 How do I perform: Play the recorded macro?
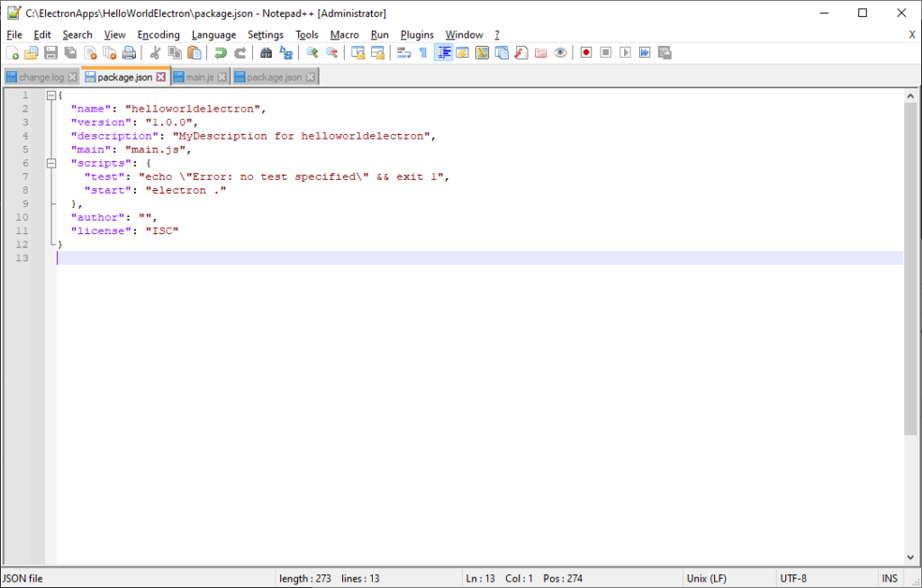click(625, 52)
